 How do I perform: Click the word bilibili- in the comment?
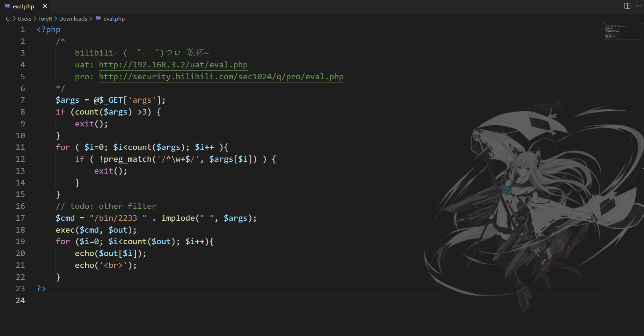pyautogui.click(x=96, y=53)
